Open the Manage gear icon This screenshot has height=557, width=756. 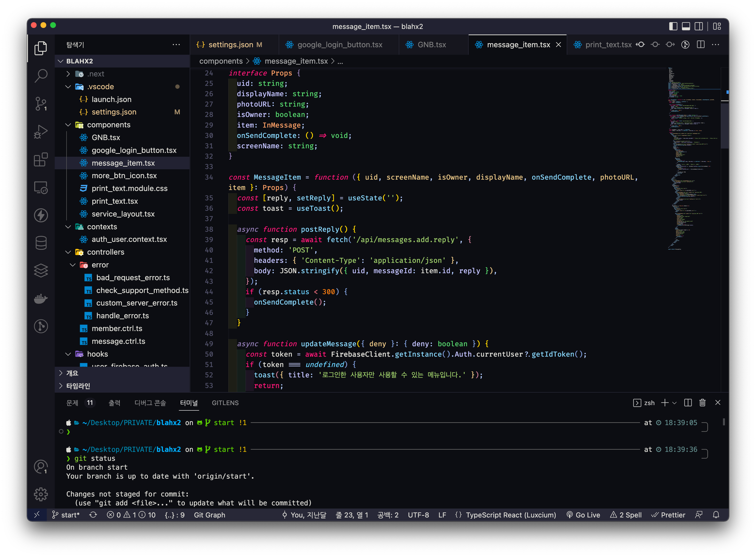(41, 494)
